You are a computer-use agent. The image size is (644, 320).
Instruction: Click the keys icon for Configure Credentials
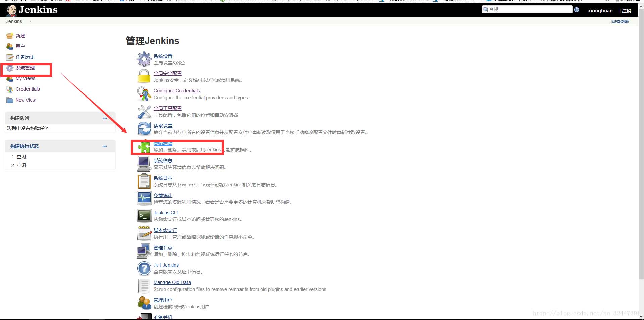click(x=144, y=94)
